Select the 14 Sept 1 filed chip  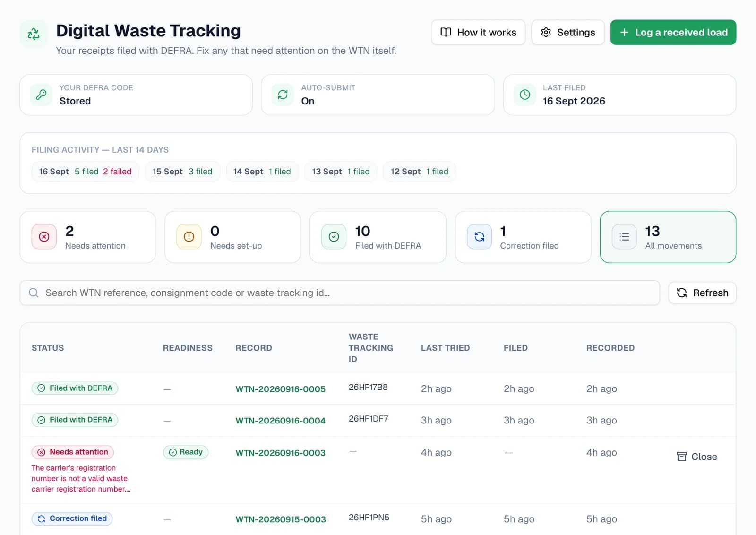pos(262,172)
